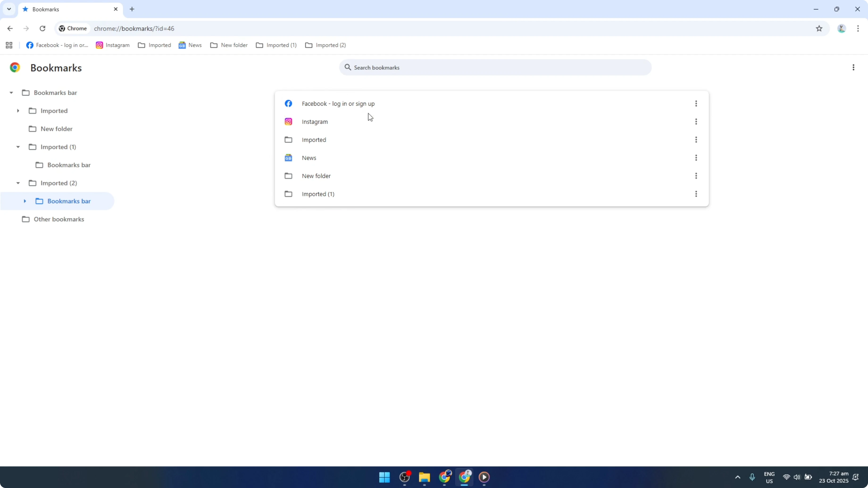This screenshot has height=488, width=868.
Task: Select the New folder list row
Action: [492, 176]
